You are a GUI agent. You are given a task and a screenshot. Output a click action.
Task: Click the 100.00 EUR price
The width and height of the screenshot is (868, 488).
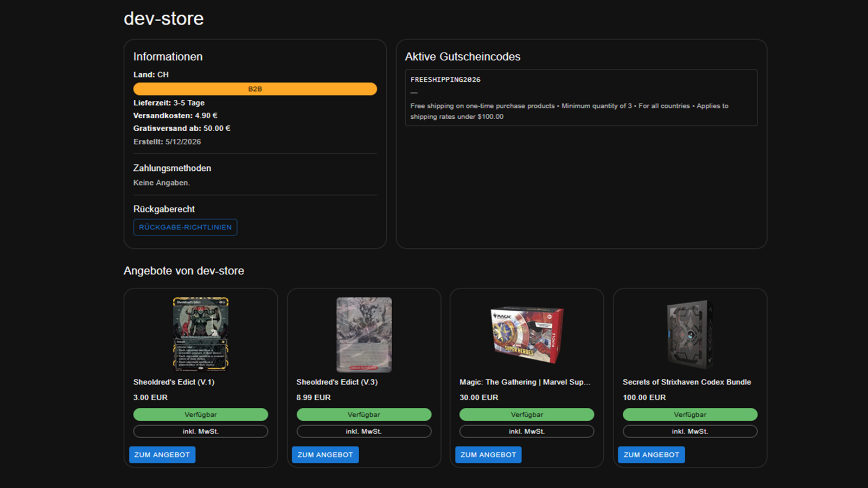tap(644, 397)
